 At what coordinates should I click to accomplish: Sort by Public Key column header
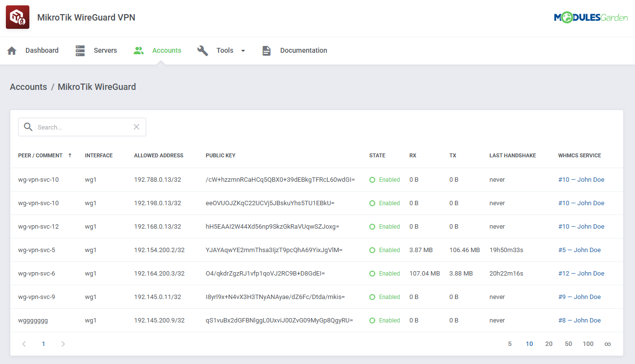(221, 155)
